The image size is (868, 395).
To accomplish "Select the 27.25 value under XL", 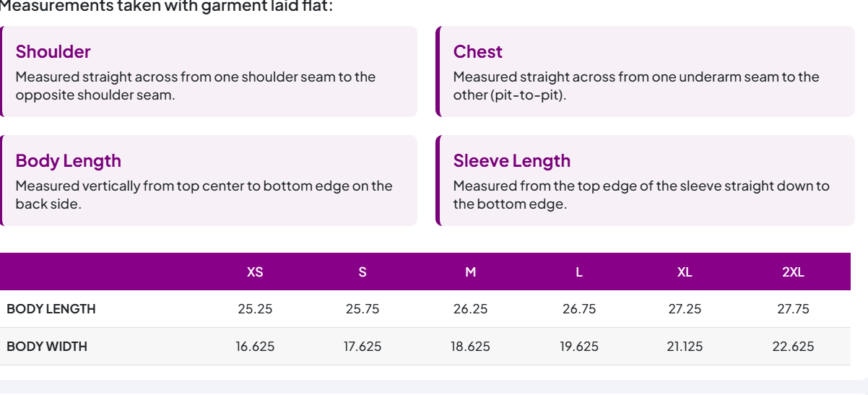I will click(685, 309).
